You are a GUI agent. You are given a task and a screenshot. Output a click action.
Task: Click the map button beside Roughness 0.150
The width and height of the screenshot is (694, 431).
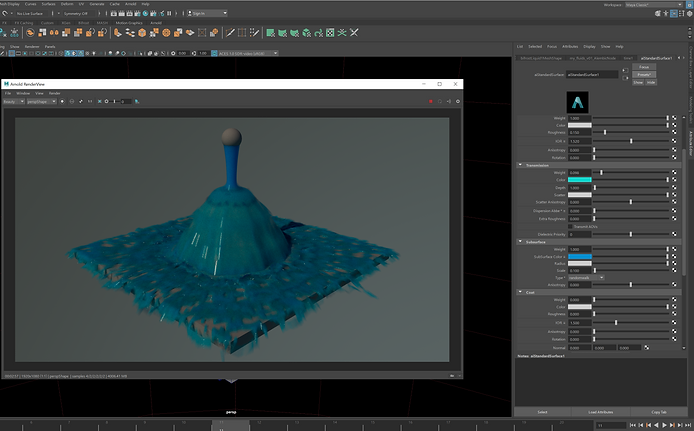click(x=674, y=132)
